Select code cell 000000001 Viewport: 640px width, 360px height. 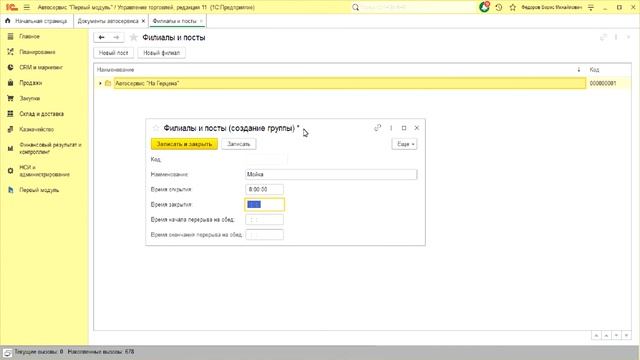pos(603,83)
